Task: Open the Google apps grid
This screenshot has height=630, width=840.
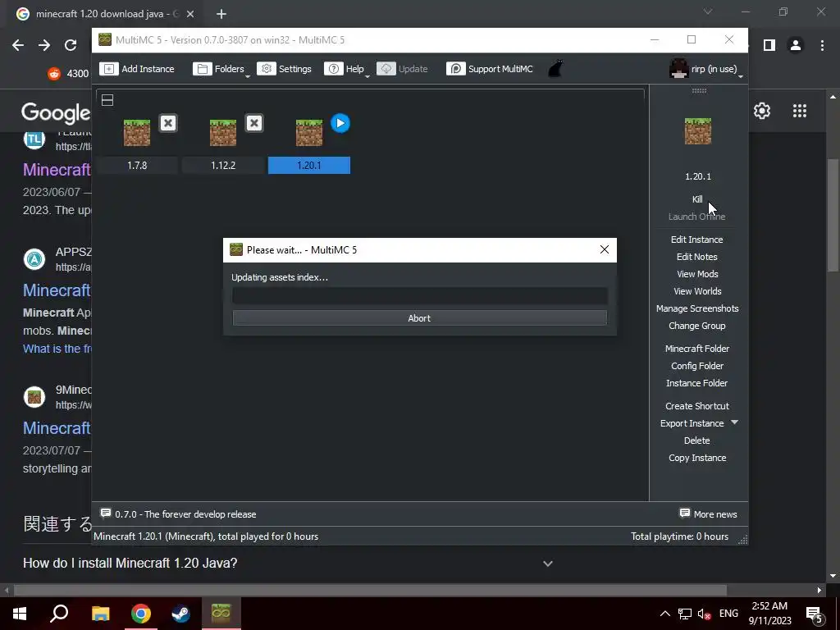Action: point(799,111)
